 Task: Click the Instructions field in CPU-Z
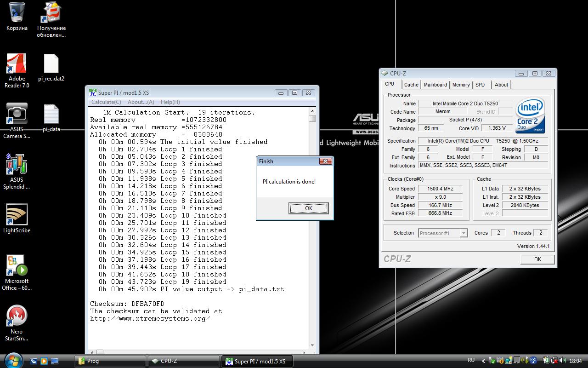(x=484, y=166)
